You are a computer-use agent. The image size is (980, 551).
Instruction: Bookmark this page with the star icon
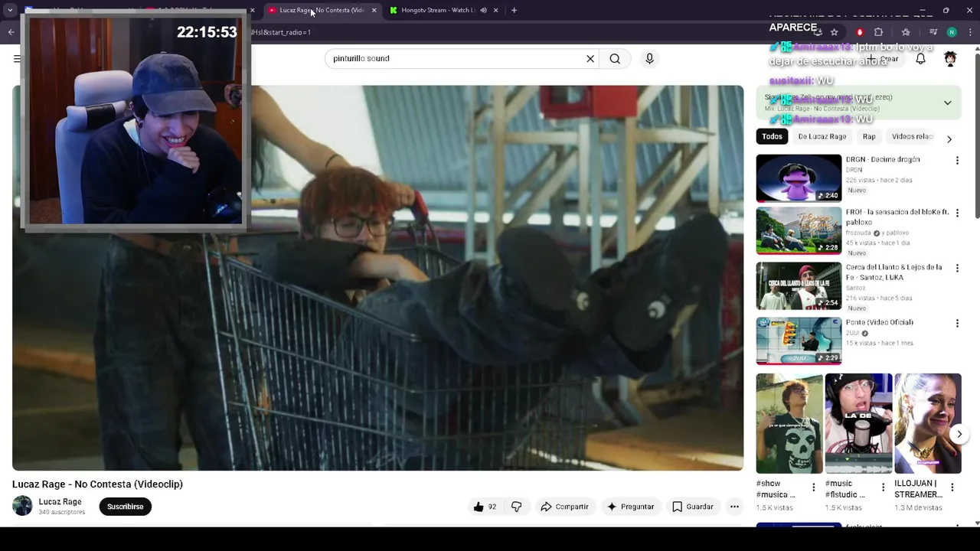click(x=835, y=32)
